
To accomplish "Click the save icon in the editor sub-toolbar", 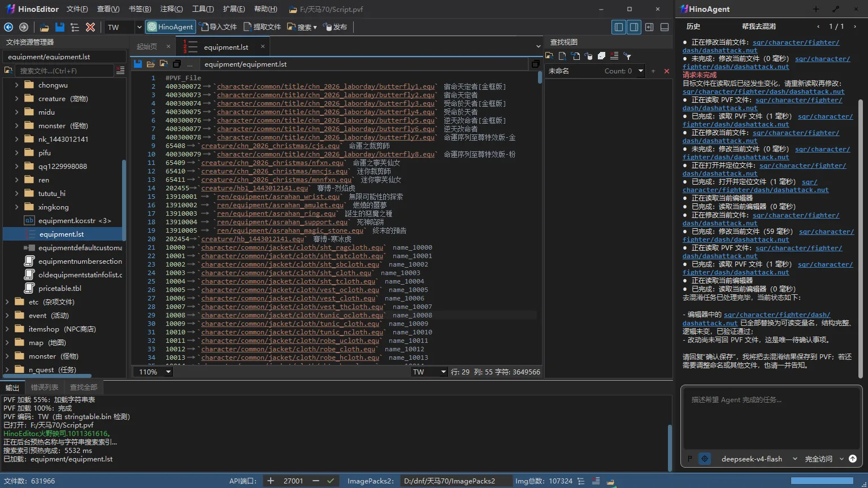I will point(138,64).
